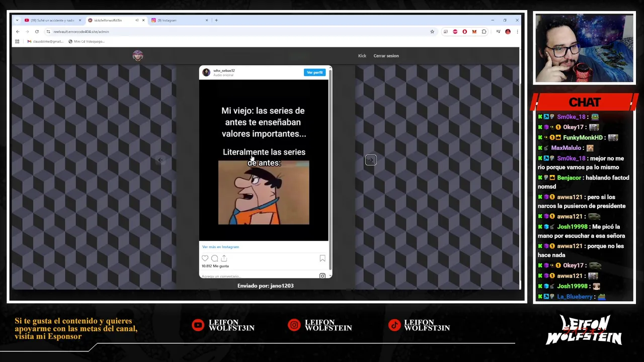Open a new browser tab

point(216,20)
